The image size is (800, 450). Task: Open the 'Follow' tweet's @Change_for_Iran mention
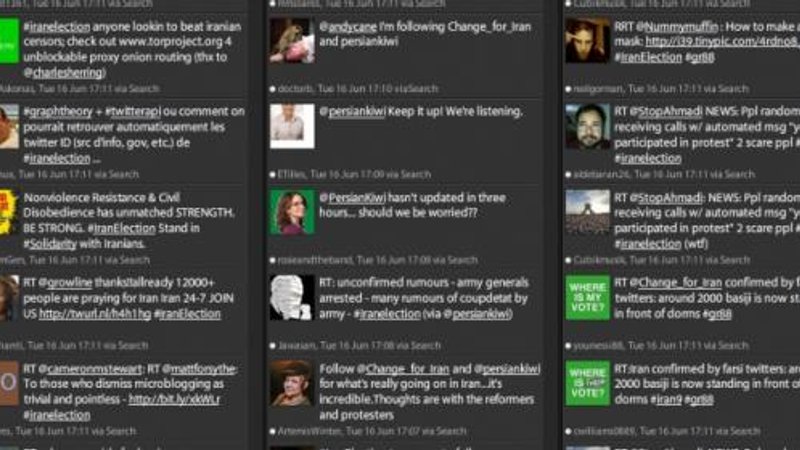pos(403,368)
